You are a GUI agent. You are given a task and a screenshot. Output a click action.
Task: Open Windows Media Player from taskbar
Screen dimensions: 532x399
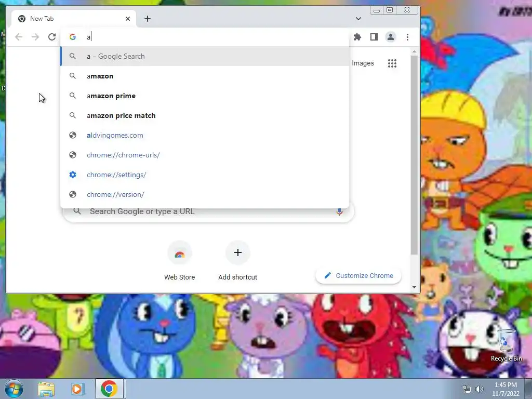pos(77,389)
